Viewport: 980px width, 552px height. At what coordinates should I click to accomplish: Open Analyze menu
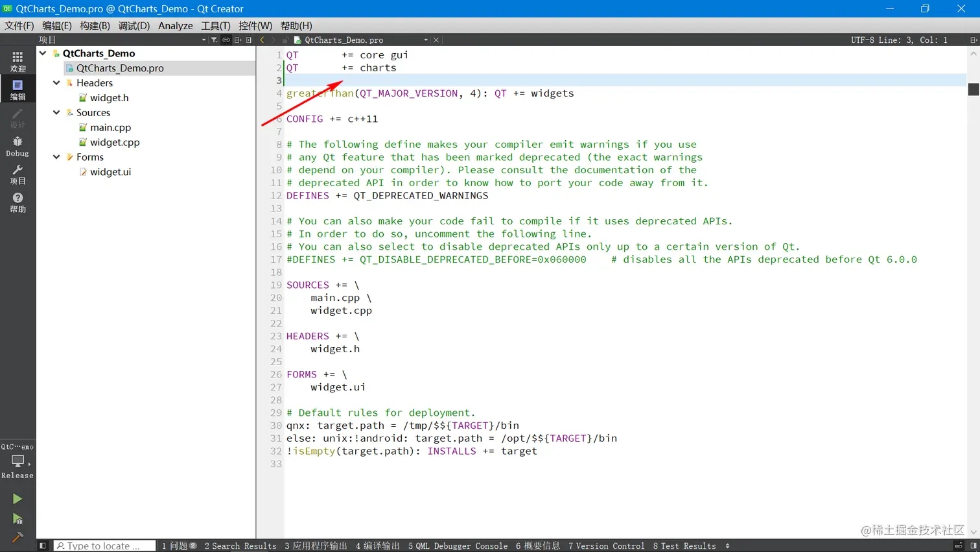(x=176, y=25)
